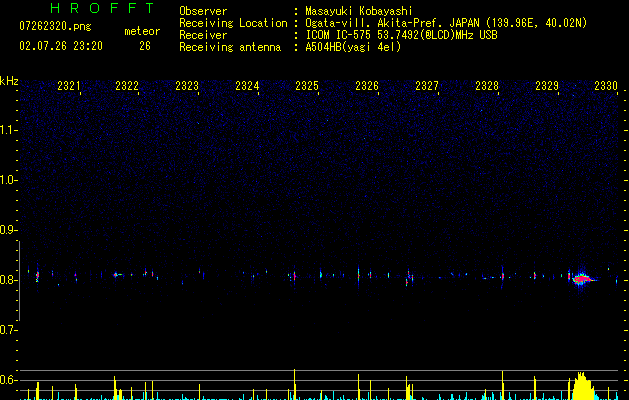
Task: Click the 0.6 kHz axis label
Action: pos(8,380)
